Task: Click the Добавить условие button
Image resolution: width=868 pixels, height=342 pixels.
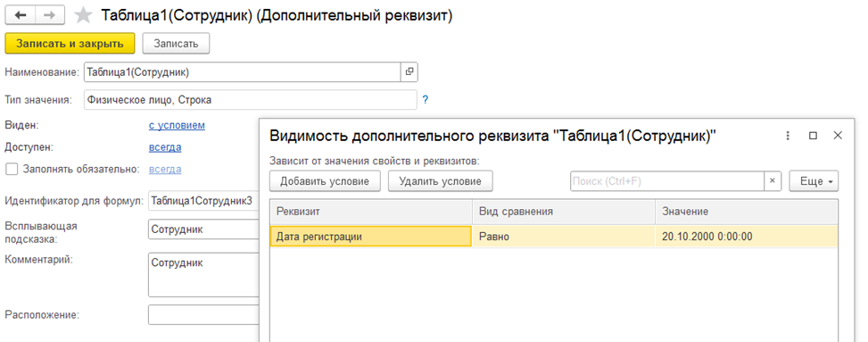Action: click(325, 181)
